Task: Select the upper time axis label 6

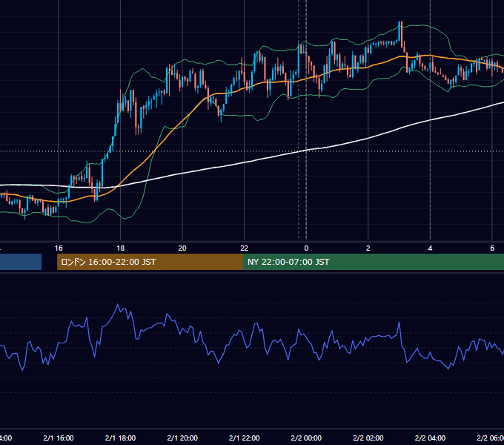Action: click(x=492, y=248)
